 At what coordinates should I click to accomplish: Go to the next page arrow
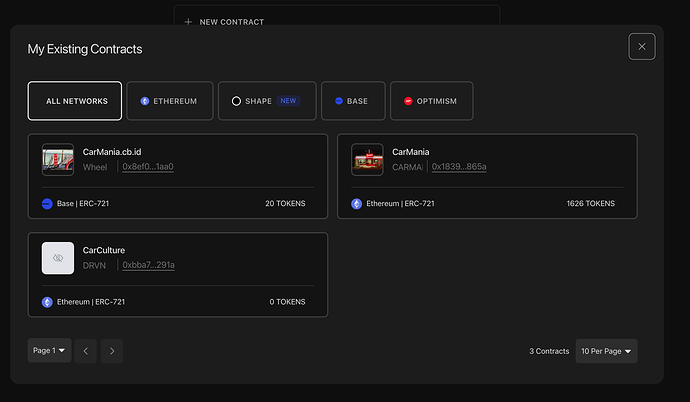[x=112, y=351]
